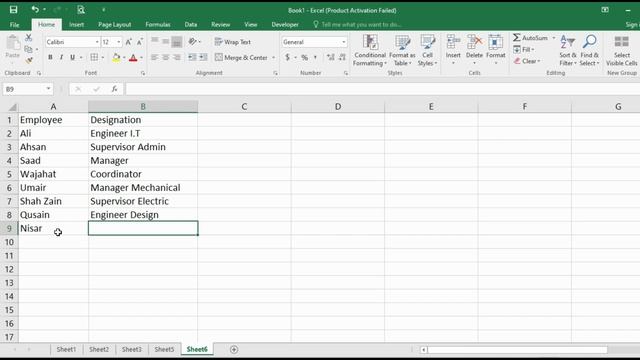
Task: Toggle Center horizontal alignment
Action: click(x=165, y=58)
